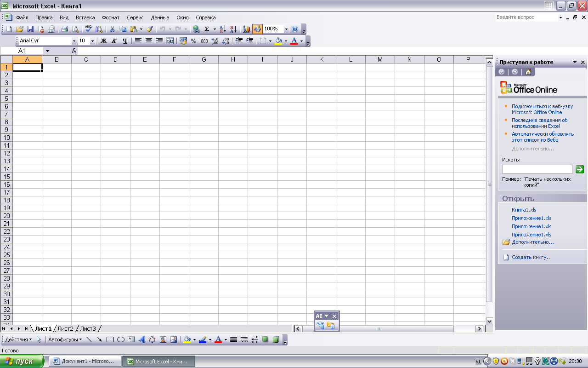Viewport: 588px width, 368px height.
Task: Open the borders dropdown arrow
Action: 270,41
